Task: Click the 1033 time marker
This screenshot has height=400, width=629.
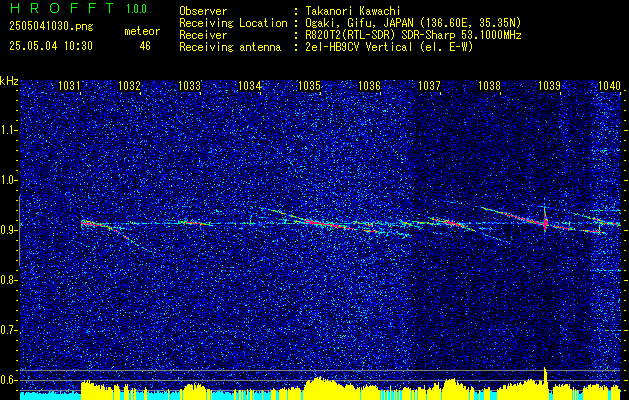Action: tap(189, 85)
